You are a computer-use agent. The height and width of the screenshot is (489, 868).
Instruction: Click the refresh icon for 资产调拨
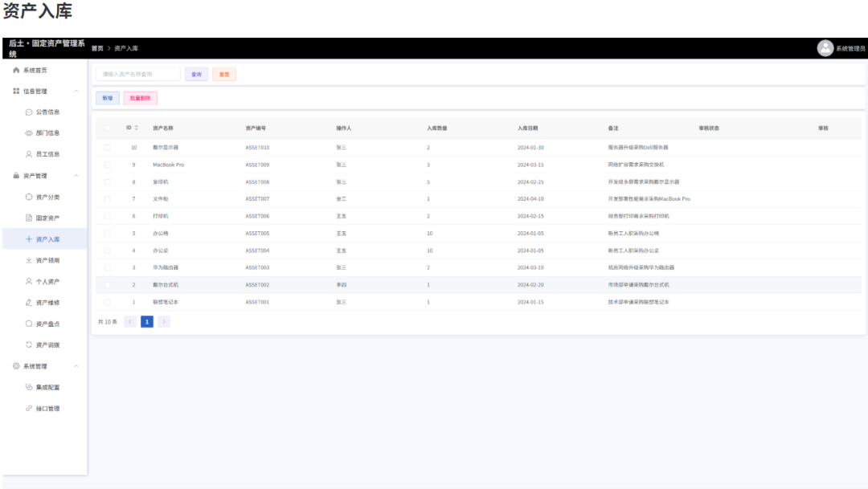[29, 344]
